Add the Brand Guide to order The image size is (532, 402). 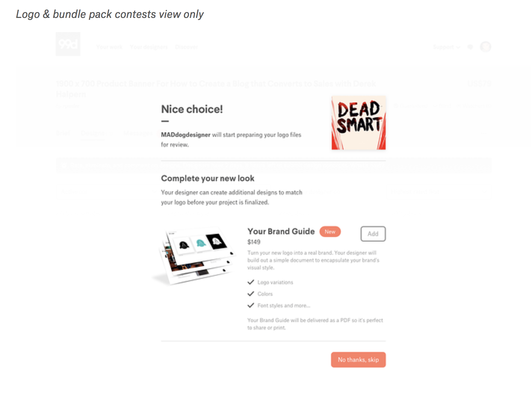pos(373,234)
